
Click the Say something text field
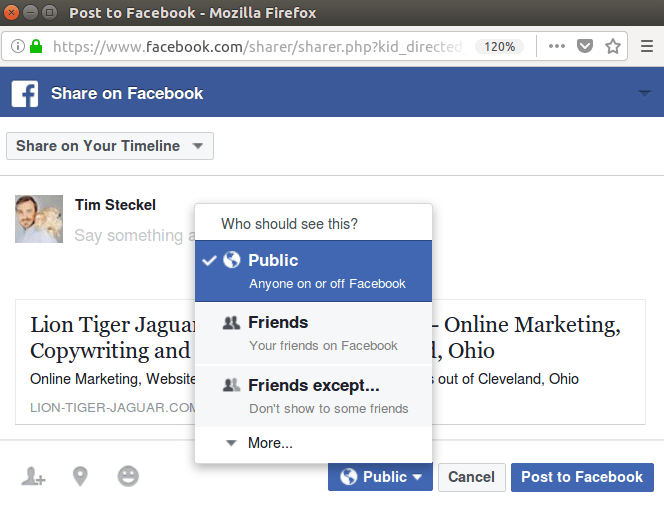[134, 235]
